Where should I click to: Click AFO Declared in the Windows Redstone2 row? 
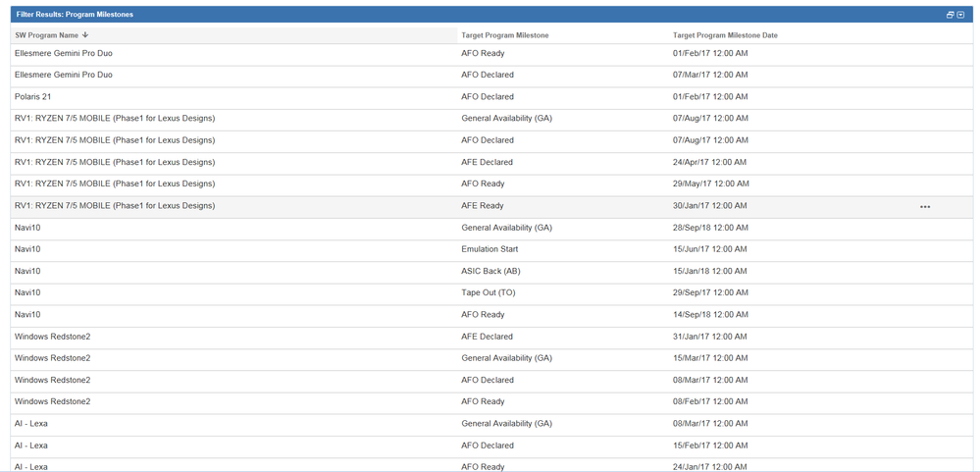tap(488, 380)
